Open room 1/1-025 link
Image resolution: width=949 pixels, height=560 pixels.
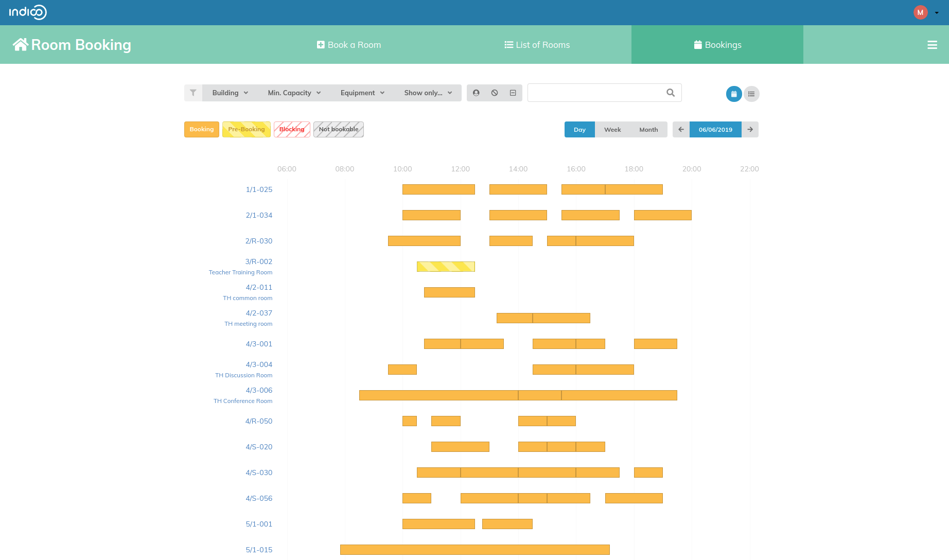(259, 189)
